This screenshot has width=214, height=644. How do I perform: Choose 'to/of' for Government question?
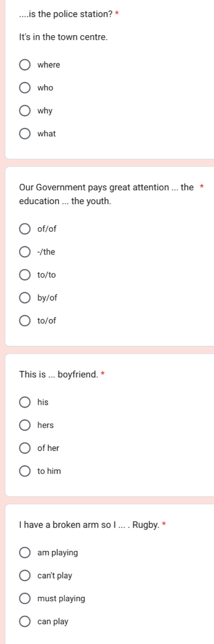[25, 320]
